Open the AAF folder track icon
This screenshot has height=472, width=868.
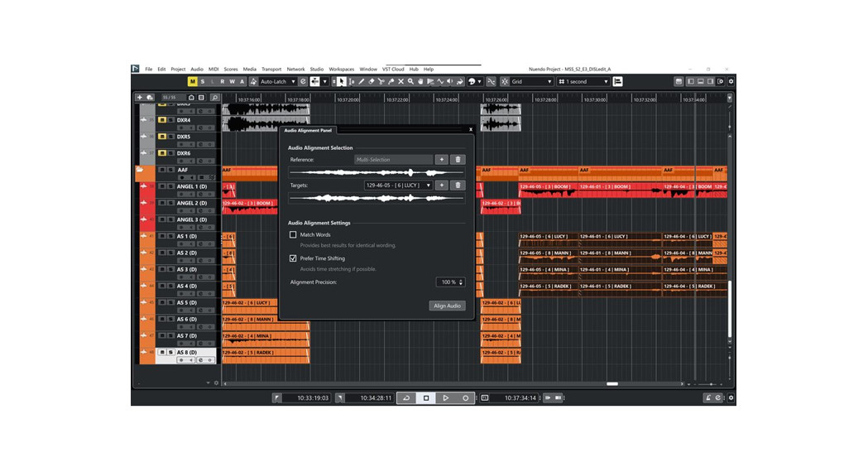pyautogui.click(x=140, y=170)
